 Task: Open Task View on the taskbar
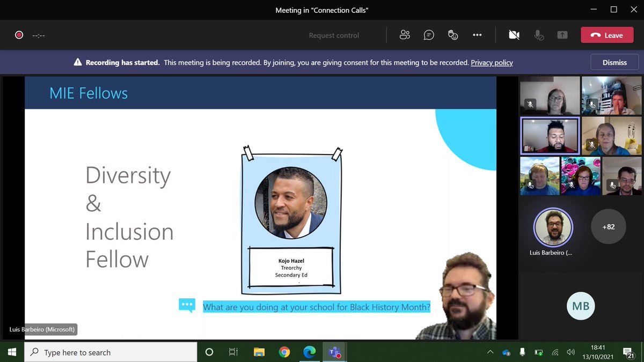pos(233,352)
